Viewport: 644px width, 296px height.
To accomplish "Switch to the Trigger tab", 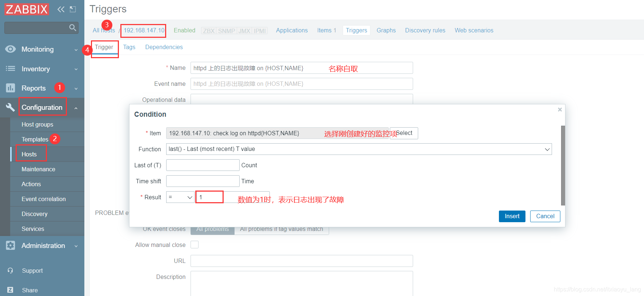I will pos(104,47).
